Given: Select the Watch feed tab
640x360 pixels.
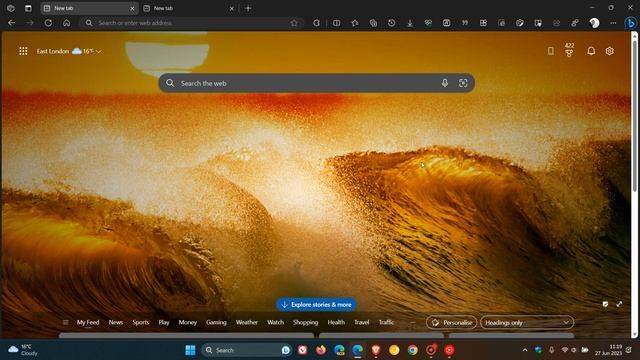Looking at the screenshot, I should (275, 322).
